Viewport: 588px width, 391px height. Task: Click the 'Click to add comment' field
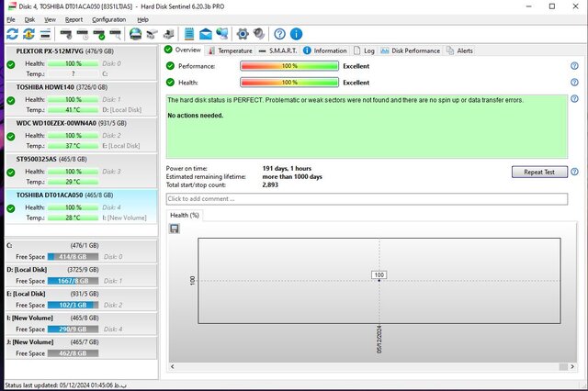366,198
